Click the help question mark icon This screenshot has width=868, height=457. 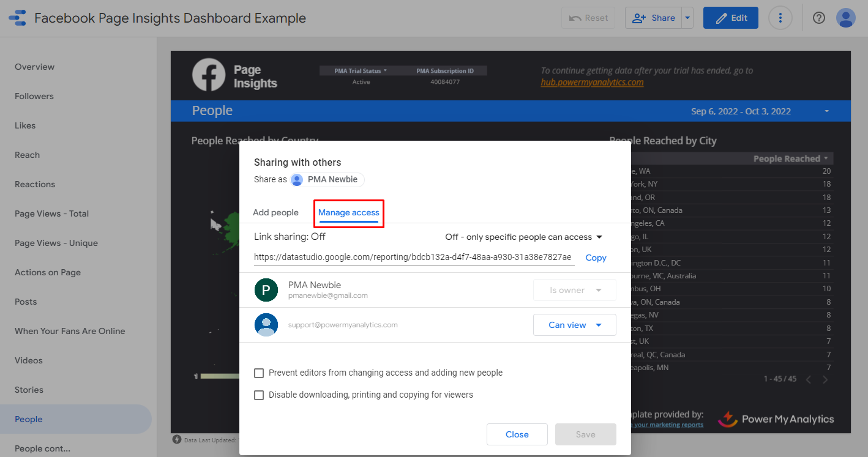point(818,18)
